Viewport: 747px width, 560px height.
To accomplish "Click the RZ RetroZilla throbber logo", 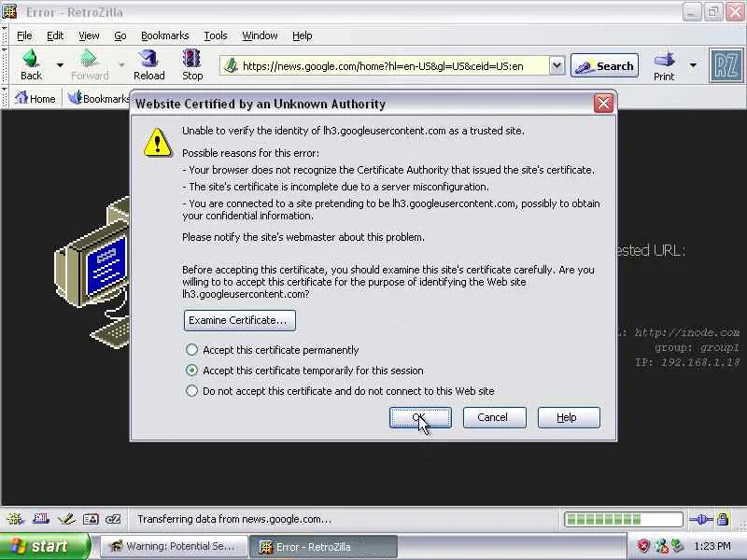I will [x=726, y=65].
